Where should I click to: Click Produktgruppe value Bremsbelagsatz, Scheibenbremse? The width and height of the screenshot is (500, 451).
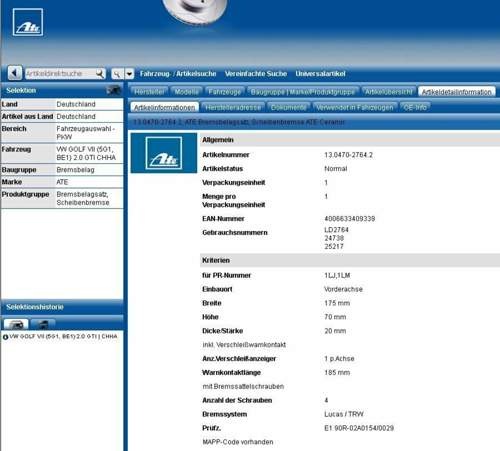83,198
